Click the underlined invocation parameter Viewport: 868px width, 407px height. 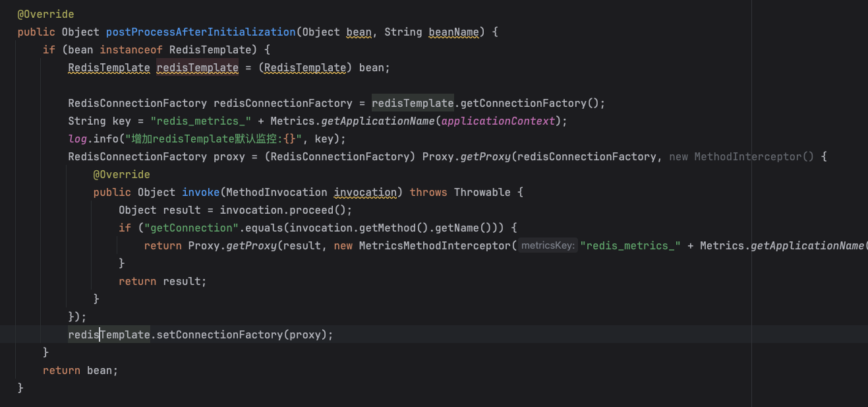[365, 192]
